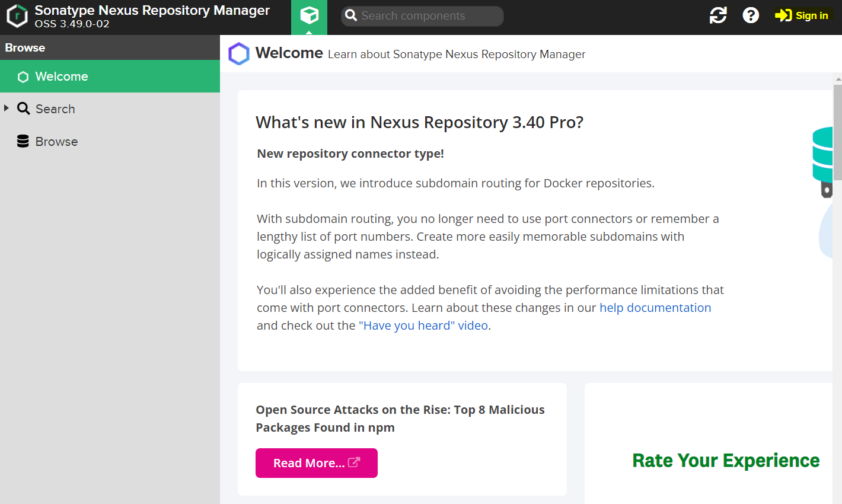The image size is (842, 504).
Task: Click the Rate Your Experience heading
Action: click(726, 461)
